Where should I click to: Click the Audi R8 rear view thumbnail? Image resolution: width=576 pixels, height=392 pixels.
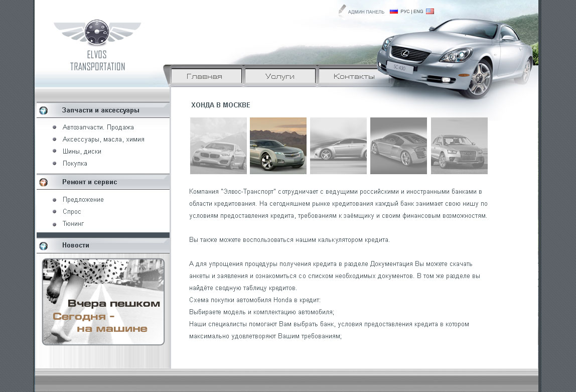tap(398, 146)
